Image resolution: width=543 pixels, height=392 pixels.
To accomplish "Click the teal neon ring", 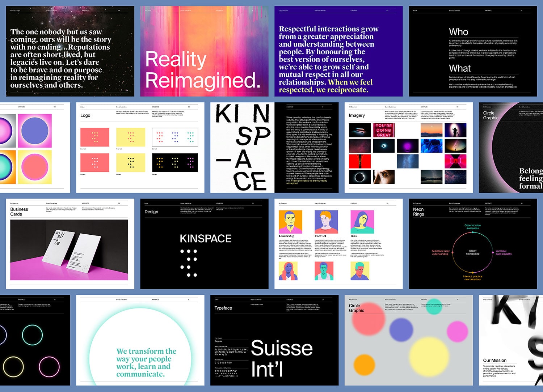I will coord(32,335).
